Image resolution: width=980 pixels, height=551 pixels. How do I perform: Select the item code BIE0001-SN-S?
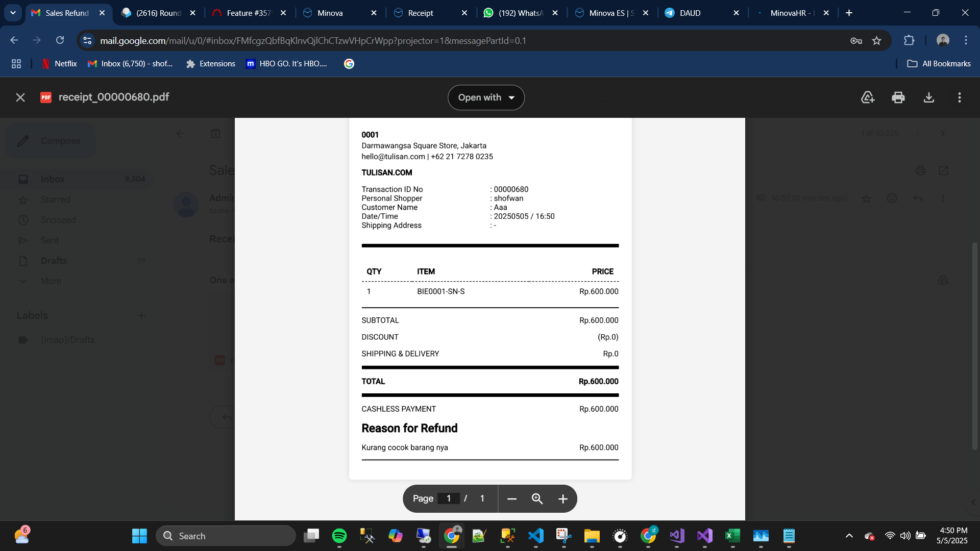[441, 292]
